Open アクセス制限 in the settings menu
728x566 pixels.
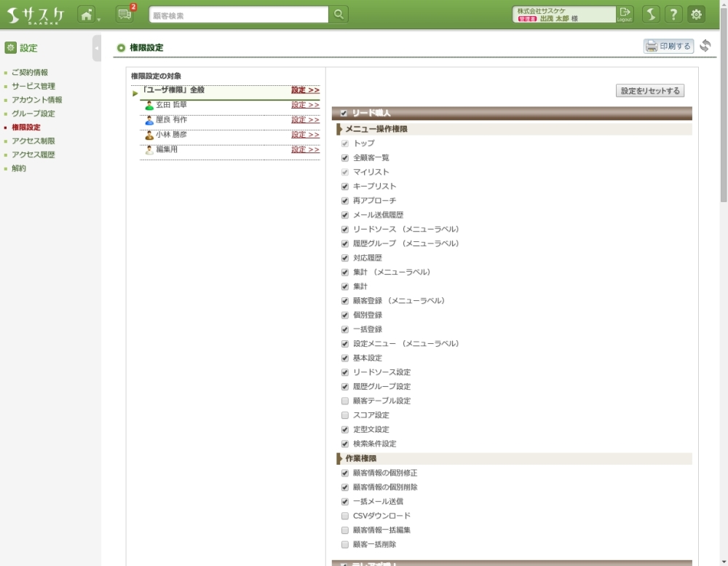pyautogui.click(x=33, y=141)
